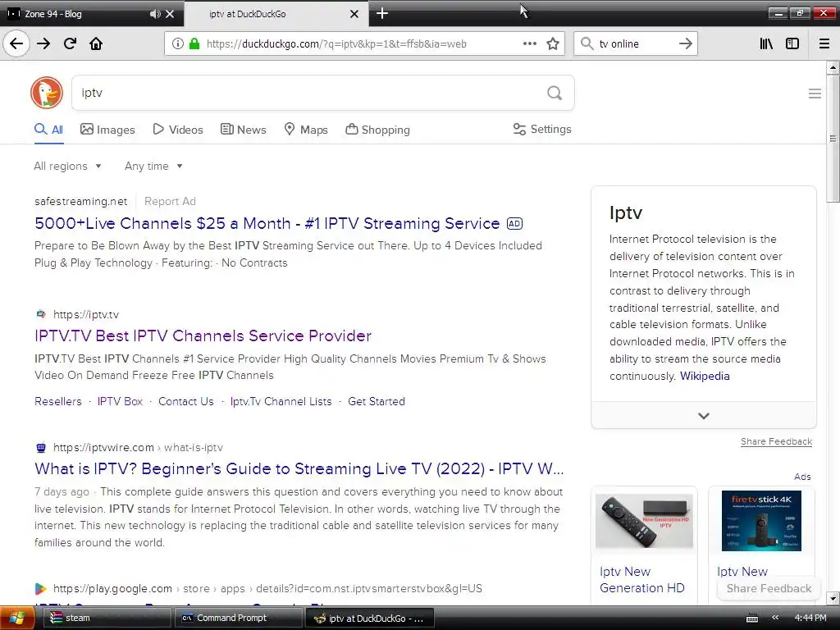This screenshot has width=840, height=630.
Task: Switch to Command Prompt in taskbar
Action: click(x=237, y=618)
